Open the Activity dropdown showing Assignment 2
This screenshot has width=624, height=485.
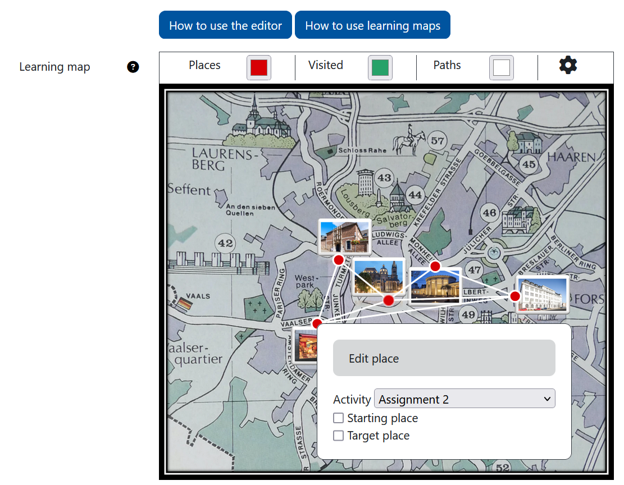[x=464, y=399]
